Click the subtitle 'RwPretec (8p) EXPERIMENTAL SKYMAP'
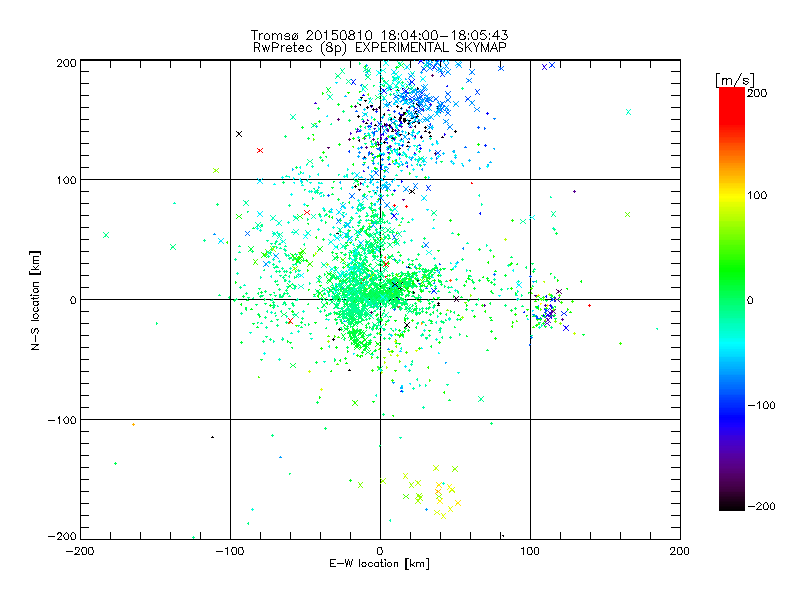Viewport: 800px width, 600px height. [x=380, y=48]
